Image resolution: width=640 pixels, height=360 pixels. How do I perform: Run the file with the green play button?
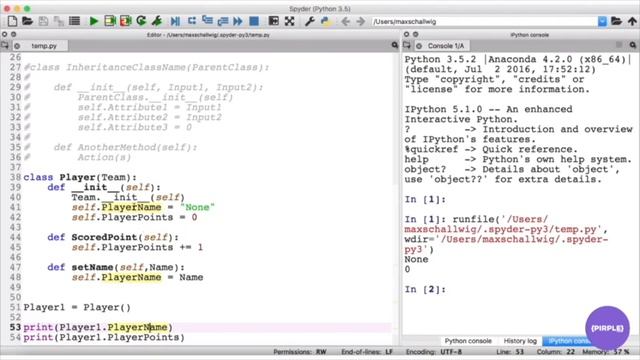point(94,21)
